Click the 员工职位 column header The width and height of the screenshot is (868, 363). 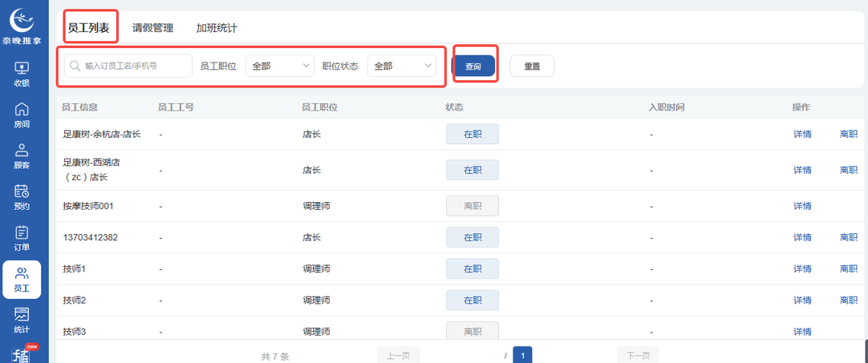point(320,107)
